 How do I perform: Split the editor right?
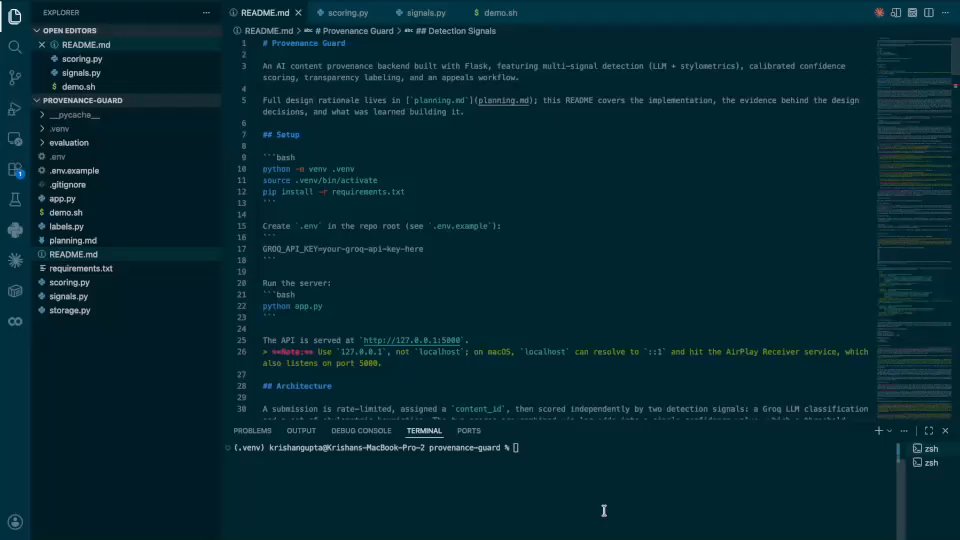click(929, 12)
